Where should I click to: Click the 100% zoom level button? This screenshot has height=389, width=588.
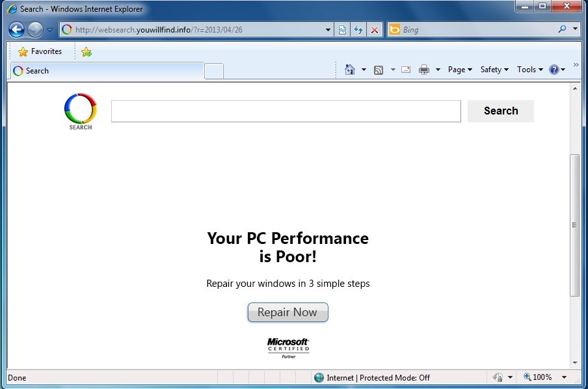pos(538,377)
